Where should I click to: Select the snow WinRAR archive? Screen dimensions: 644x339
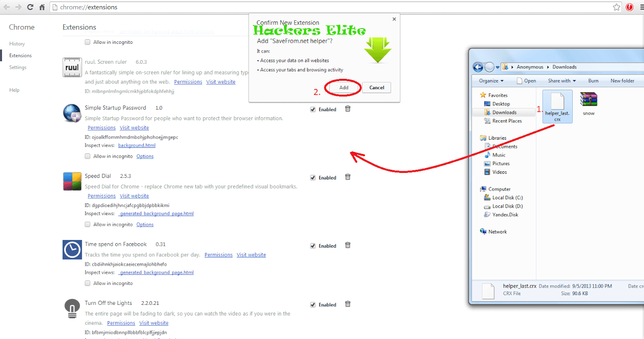pyautogui.click(x=588, y=104)
